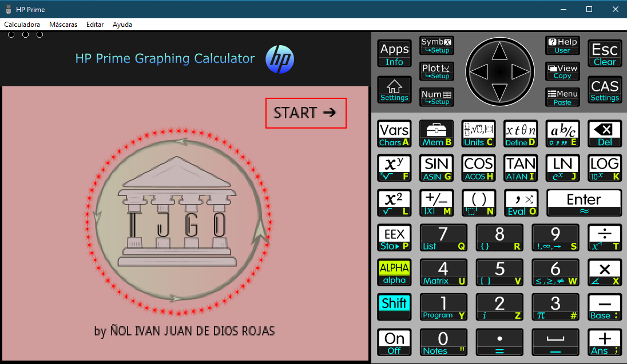Open the Máscaras menu
Image resolution: width=627 pixels, height=364 pixels.
click(x=63, y=25)
